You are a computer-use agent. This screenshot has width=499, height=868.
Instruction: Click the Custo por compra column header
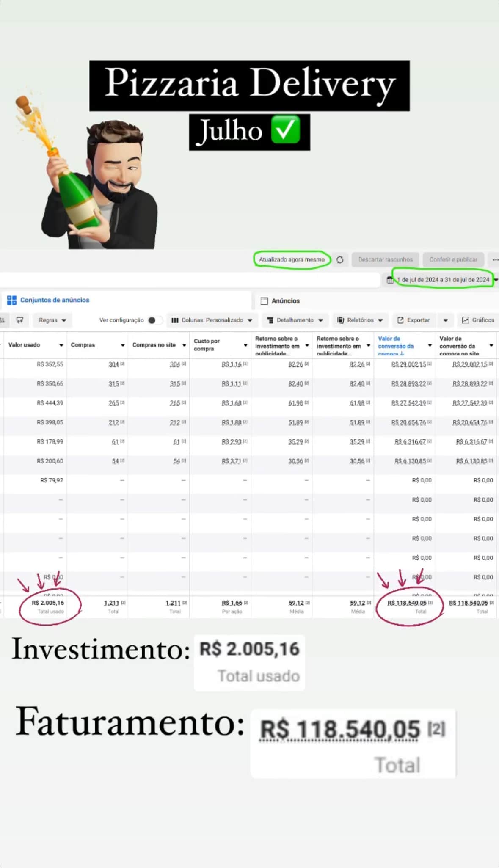point(207,345)
